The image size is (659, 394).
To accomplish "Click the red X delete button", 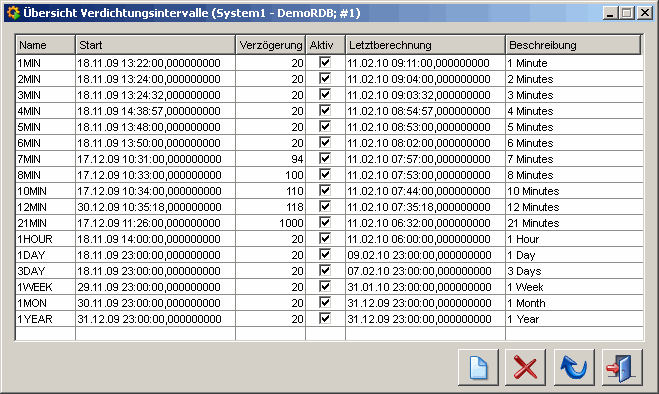I will tap(525, 367).
